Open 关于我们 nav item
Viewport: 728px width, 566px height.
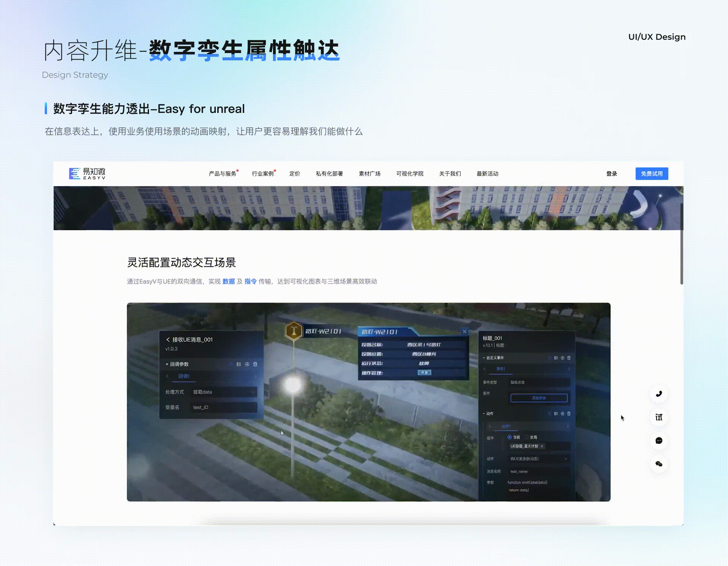pos(450,174)
